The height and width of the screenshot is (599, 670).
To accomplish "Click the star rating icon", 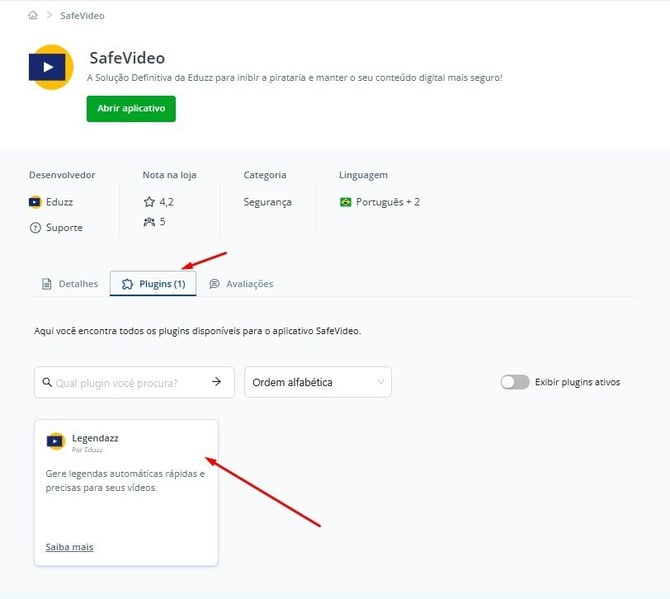I will coord(149,202).
